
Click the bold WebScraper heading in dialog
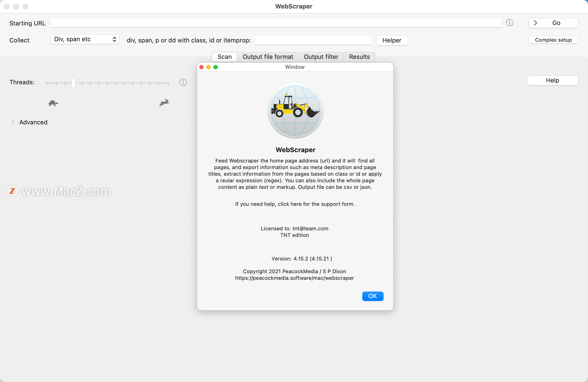click(x=295, y=150)
